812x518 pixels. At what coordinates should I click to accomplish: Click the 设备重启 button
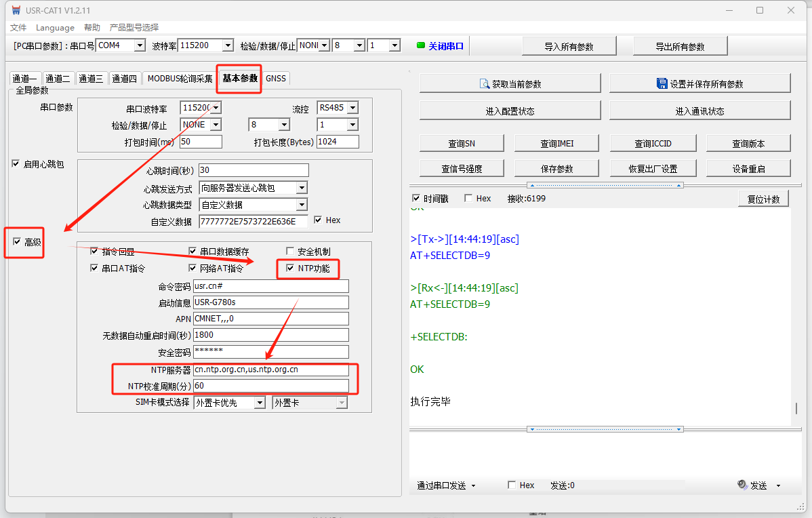point(748,169)
